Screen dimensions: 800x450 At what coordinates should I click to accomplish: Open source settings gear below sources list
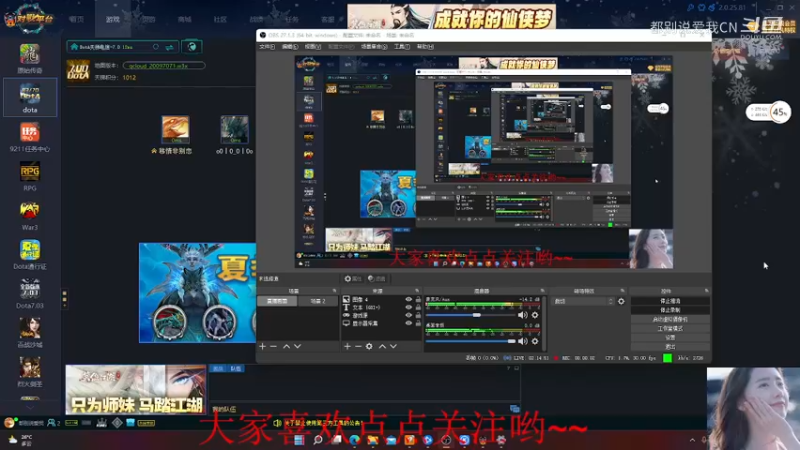(369, 346)
